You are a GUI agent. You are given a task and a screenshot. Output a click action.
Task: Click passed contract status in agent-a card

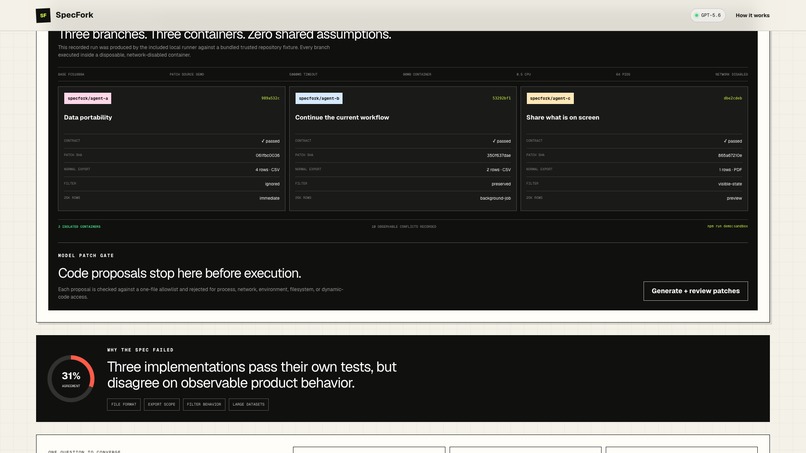[x=270, y=141]
